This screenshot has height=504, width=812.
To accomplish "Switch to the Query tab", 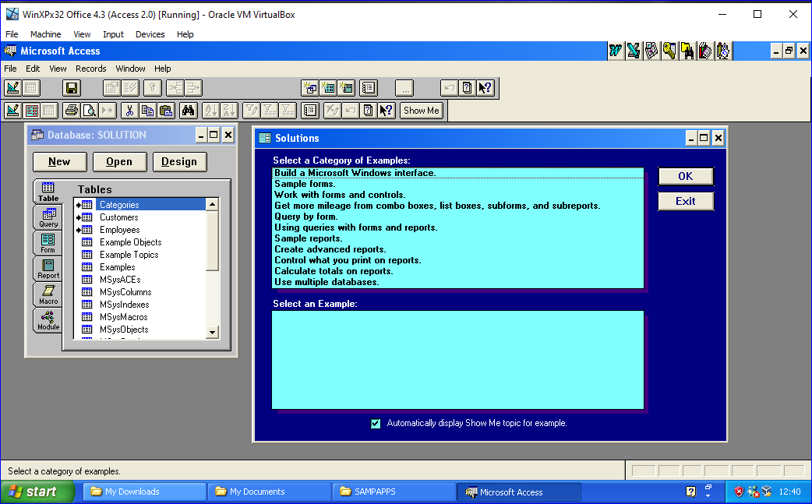I will [48, 217].
